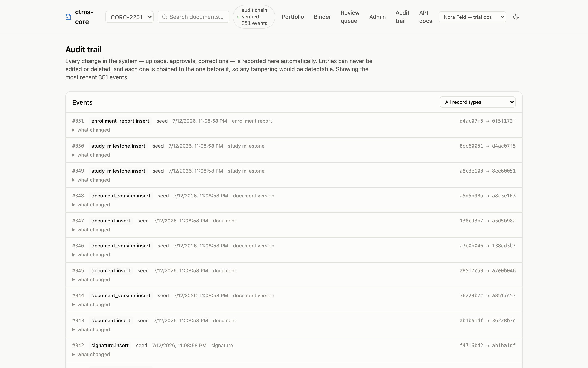Open API docs

425,17
